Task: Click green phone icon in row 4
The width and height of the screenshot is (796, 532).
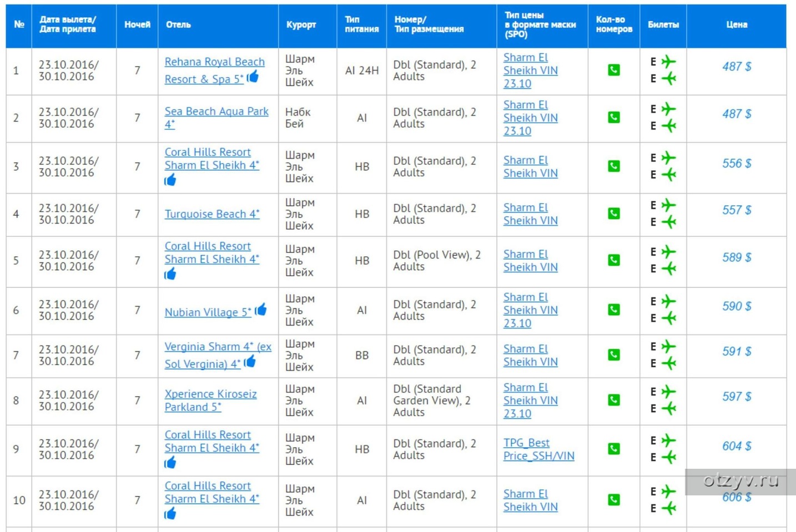Action: pyautogui.click(x=613, y=213)
